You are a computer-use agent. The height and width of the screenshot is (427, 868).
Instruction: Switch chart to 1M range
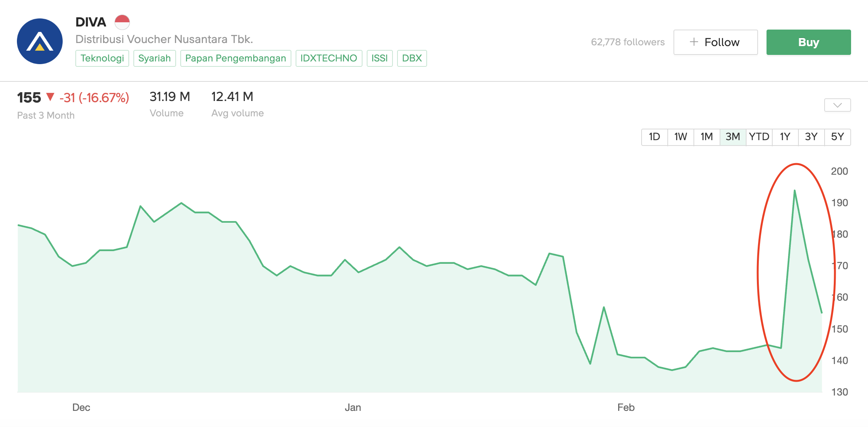(707, 137)
